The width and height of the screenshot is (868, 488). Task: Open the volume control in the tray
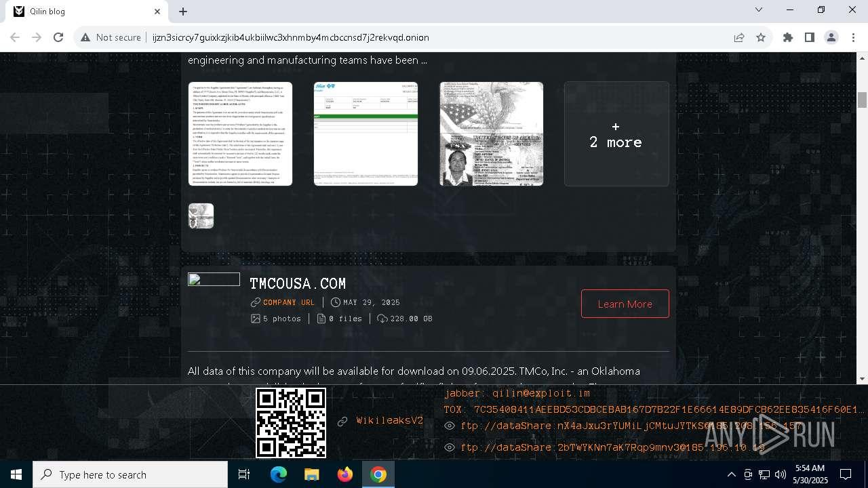781,474
